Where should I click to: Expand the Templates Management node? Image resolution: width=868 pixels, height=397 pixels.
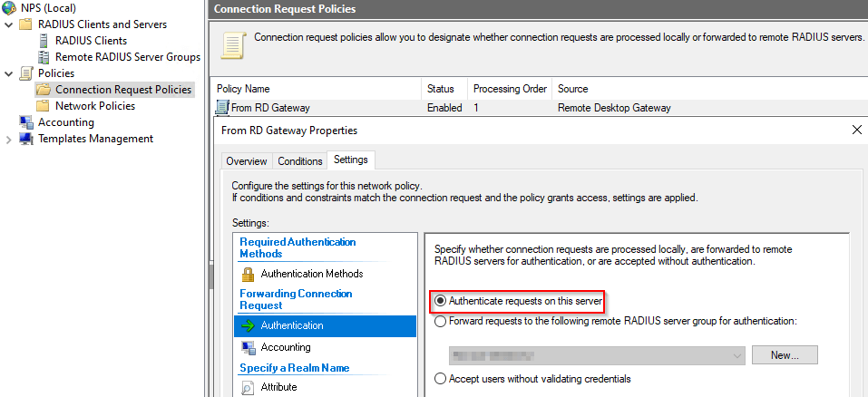tap(9, 139)
